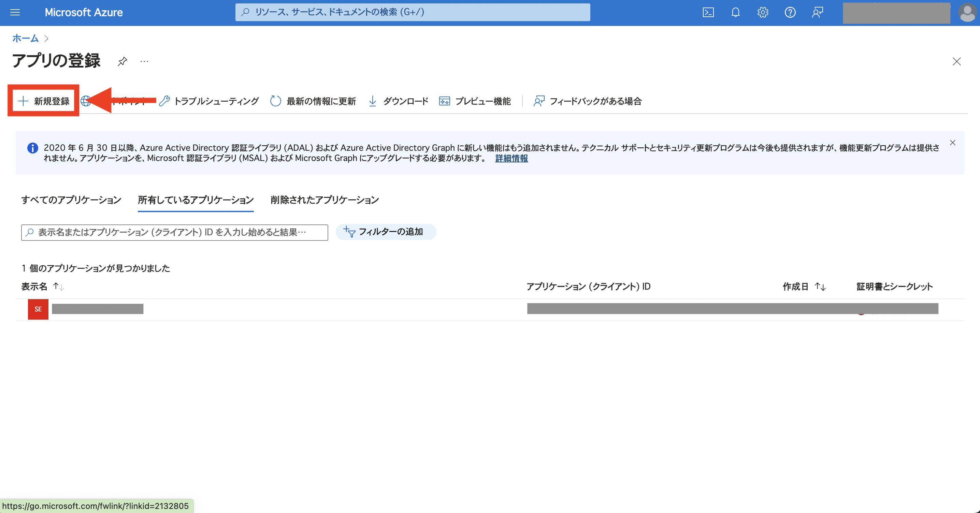Image resolution: width=980 pixels, height=513 pixels.
Task: Sort by 作成日 column
Action: [804, 287]
